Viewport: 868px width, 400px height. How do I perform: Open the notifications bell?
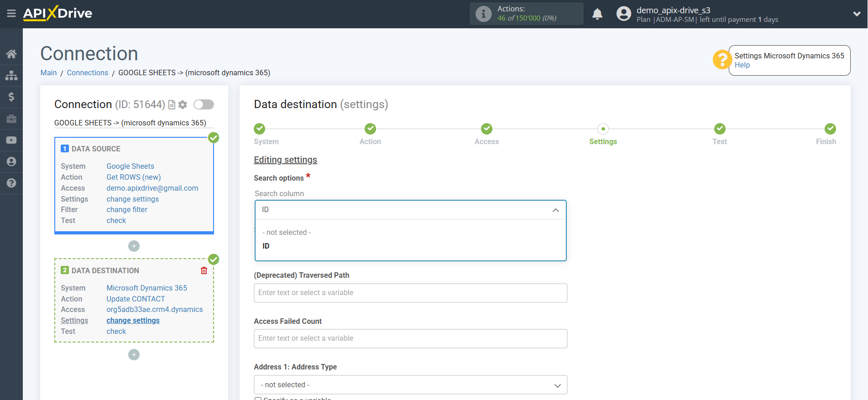coord(597,14)
